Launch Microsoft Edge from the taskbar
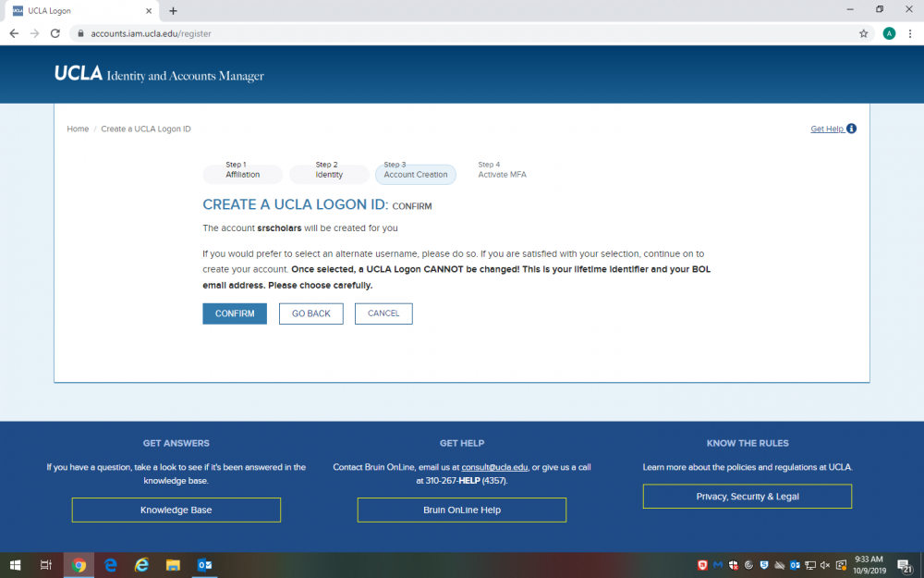924x578 pixels. coord(110,565)
